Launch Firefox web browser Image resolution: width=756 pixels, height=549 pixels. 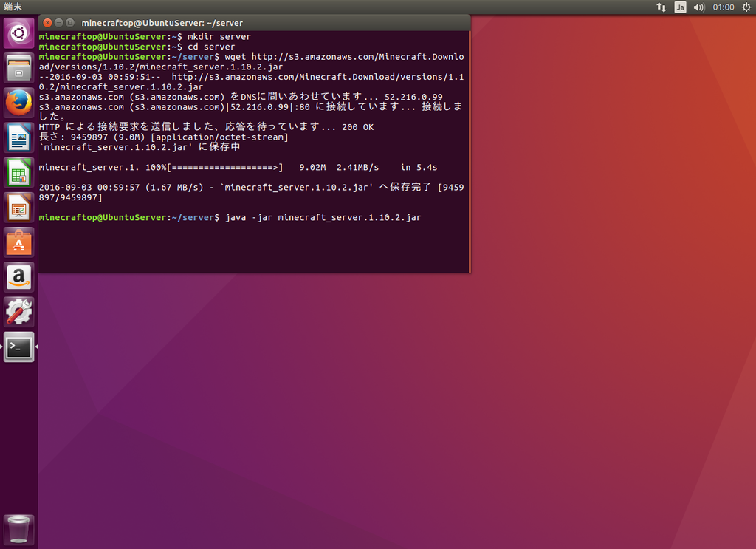coord(18,103)
